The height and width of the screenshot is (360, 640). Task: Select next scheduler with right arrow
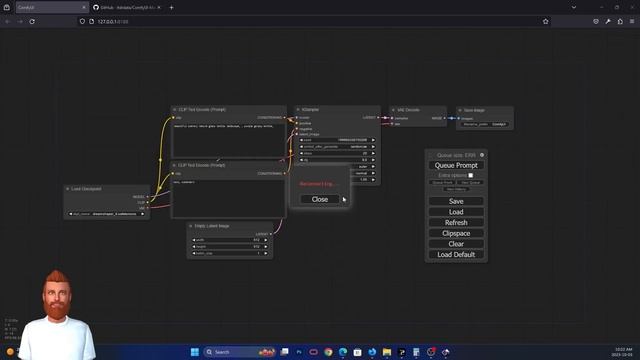[373, 173]
